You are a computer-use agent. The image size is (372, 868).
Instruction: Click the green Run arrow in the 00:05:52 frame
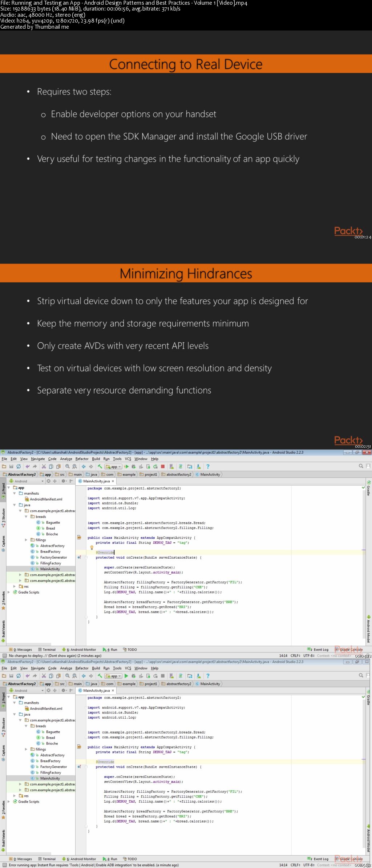click(x=126, y=676)
